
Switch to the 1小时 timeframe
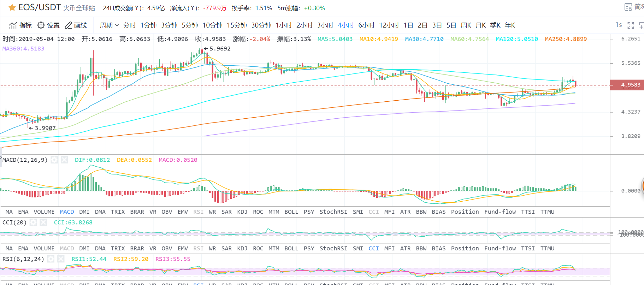[x=284, y=25]
